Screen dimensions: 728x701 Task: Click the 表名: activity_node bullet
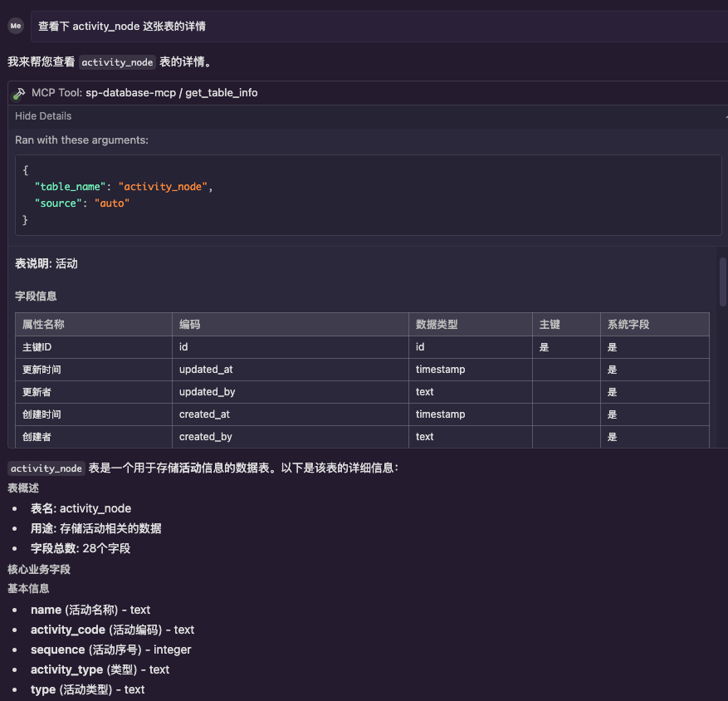click(81, 508)
